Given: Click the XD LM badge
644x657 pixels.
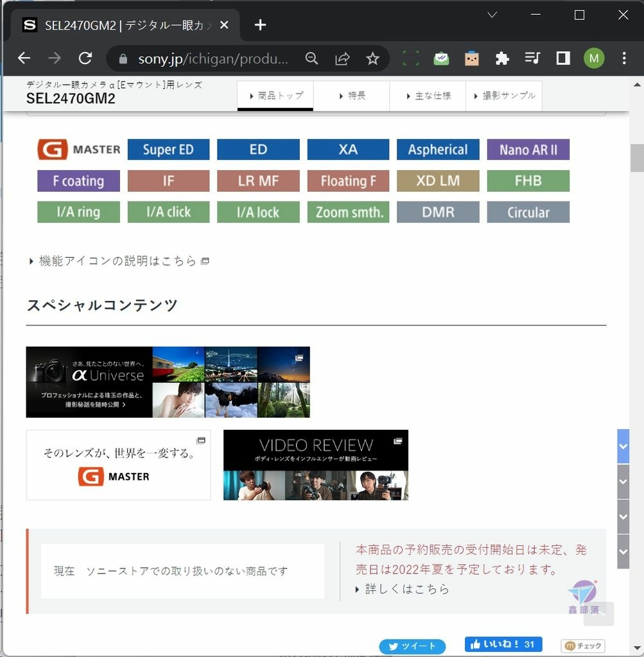Looking at the screenshot, I should [438, 180].
